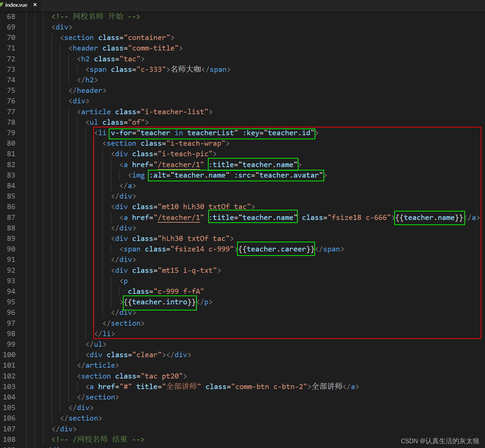Click :title="teacher.name" on line 82
Image resolution: width=485 pixels, height=448 pixels.
[x=253, y=165]
